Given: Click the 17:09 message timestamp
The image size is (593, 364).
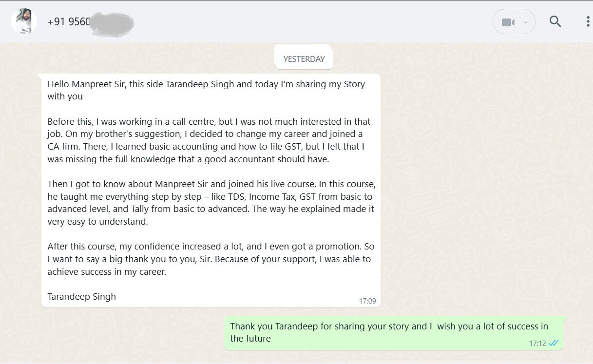Looking at the screenshot, I should click(367, 301).
